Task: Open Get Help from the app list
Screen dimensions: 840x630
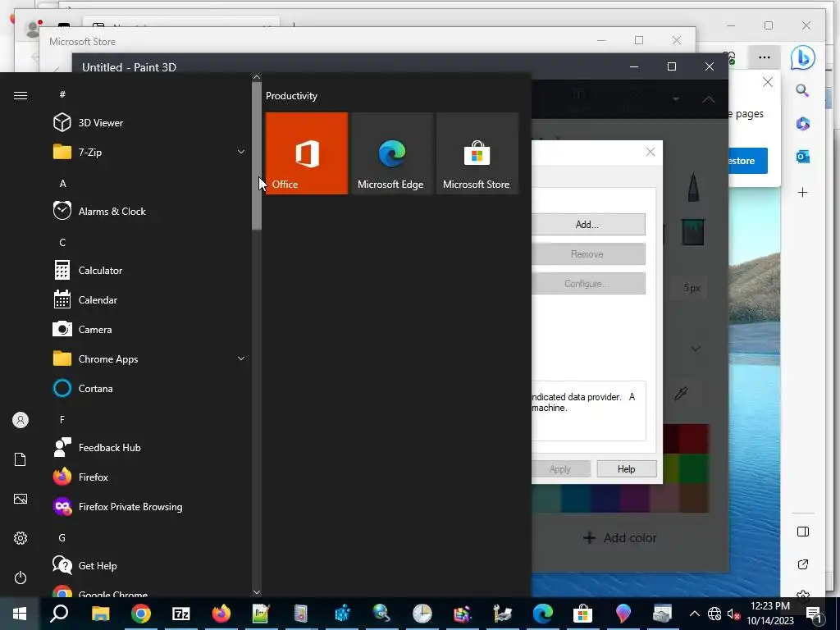Action: point(150,566)
